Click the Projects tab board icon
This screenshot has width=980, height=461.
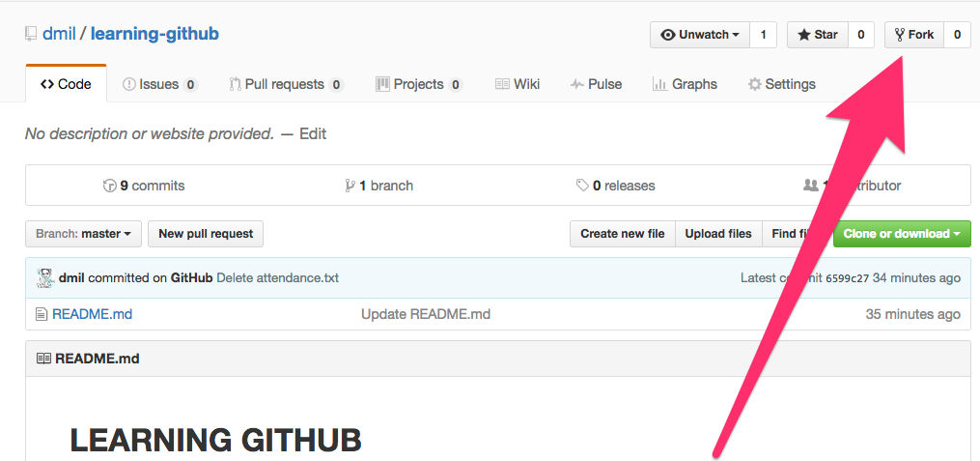pyautogui.click(x=382, y=84)
